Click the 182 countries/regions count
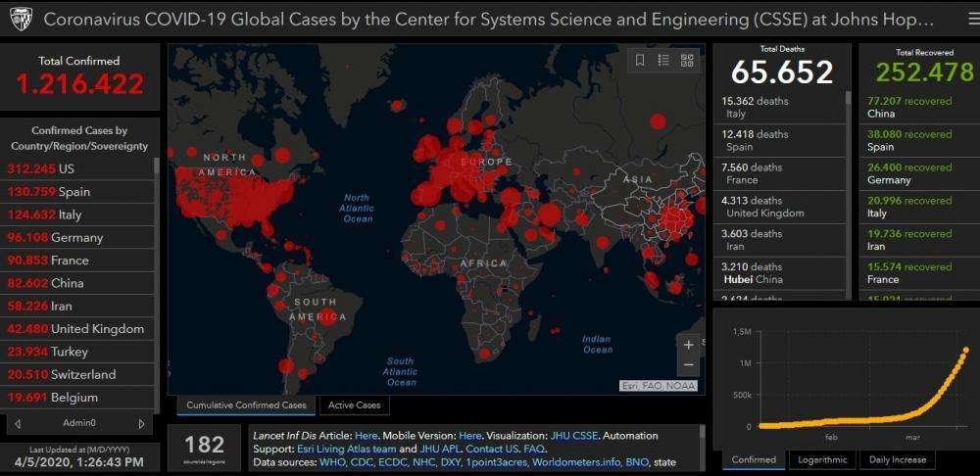 point(204,446)
